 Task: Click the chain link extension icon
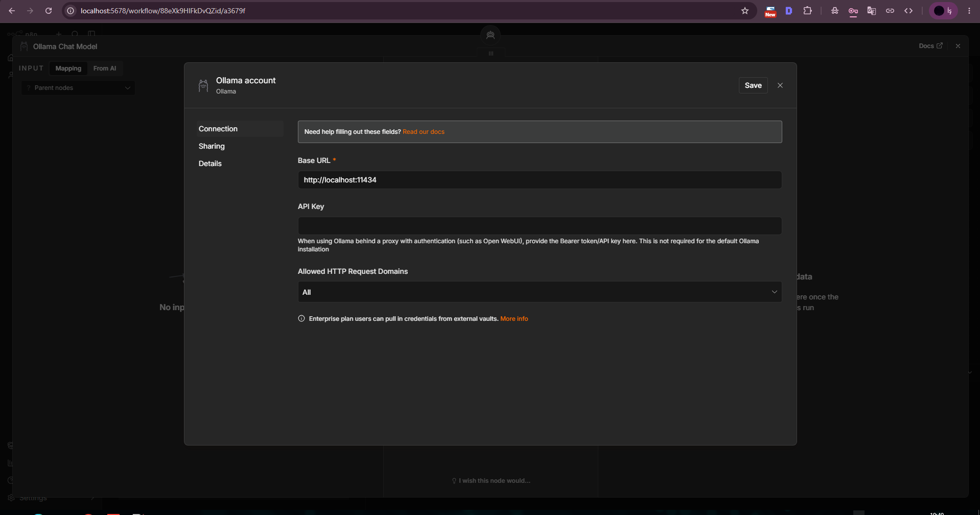pos(890,11)
